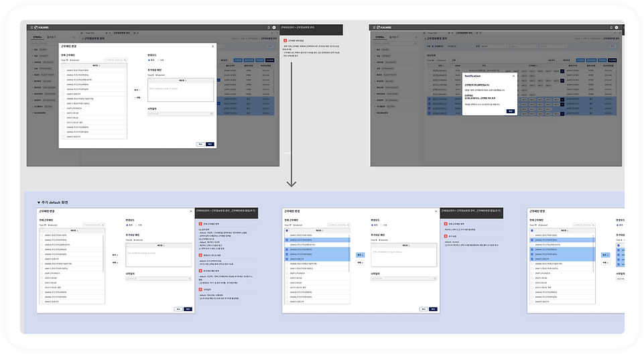Open hamburger menu in the Notification screen header
The image size is (644, 354).
click(374, 27)
